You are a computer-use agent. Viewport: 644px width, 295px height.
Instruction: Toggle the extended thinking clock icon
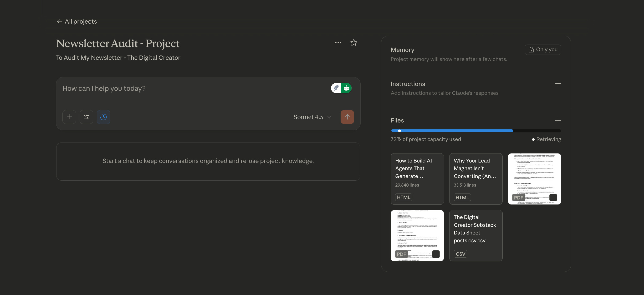(103, 117)
